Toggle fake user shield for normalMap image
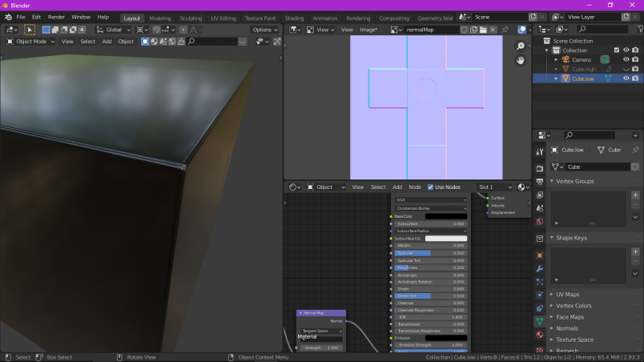 point(464,30)
